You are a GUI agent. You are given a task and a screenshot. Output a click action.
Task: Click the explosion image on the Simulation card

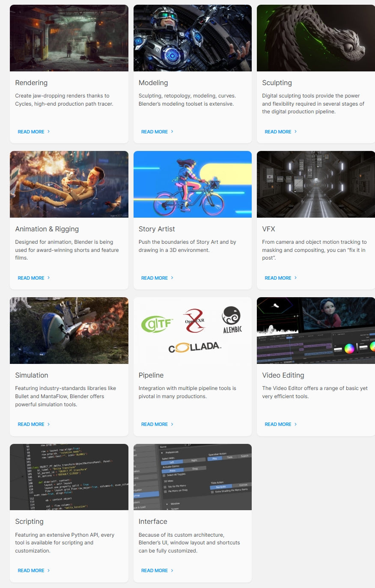pos(69,330)
